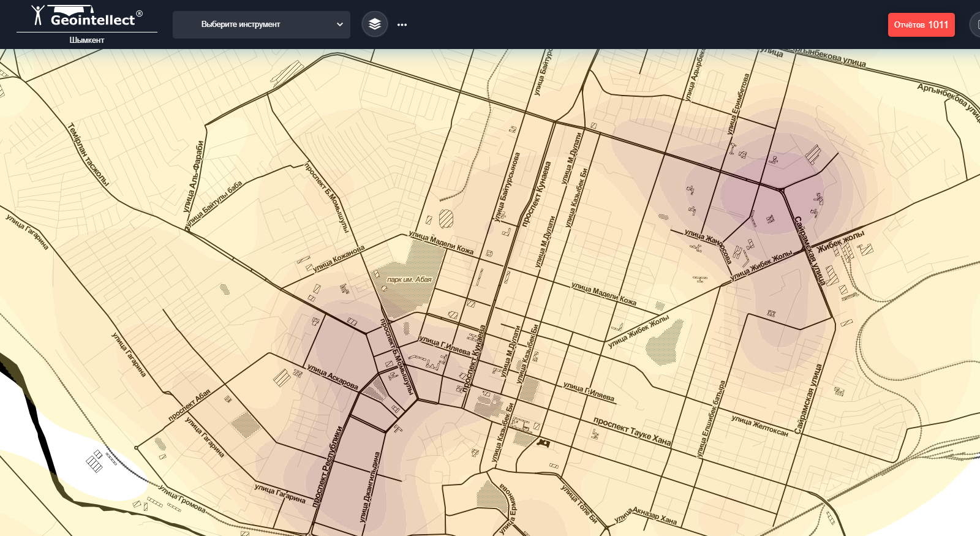Click the парк им. Абая map label
980x536 pixels.
(409, 279)
